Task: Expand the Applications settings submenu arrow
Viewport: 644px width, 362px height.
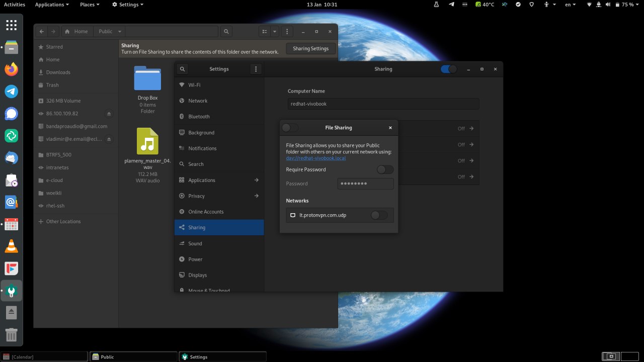Action: [x=256, y=180]
